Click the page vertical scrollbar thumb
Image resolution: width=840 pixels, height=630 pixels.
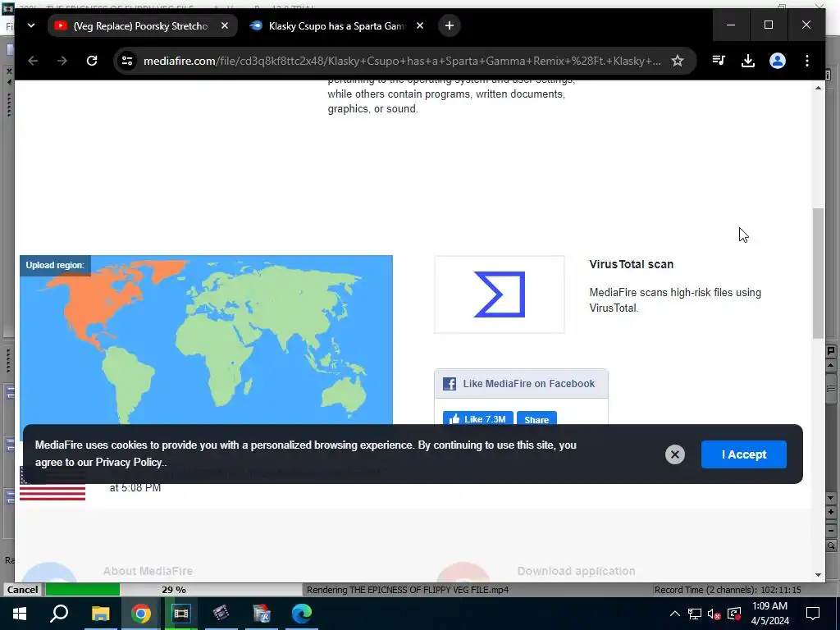pos(818,273)
